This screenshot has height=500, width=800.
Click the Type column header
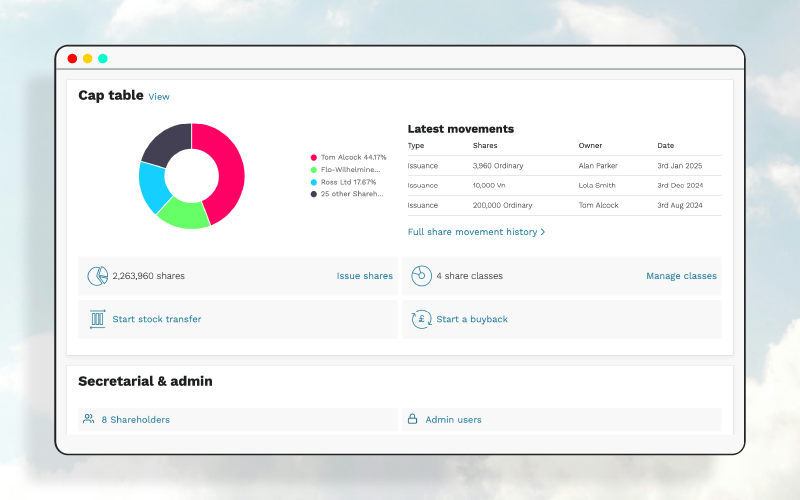point(416,146)
